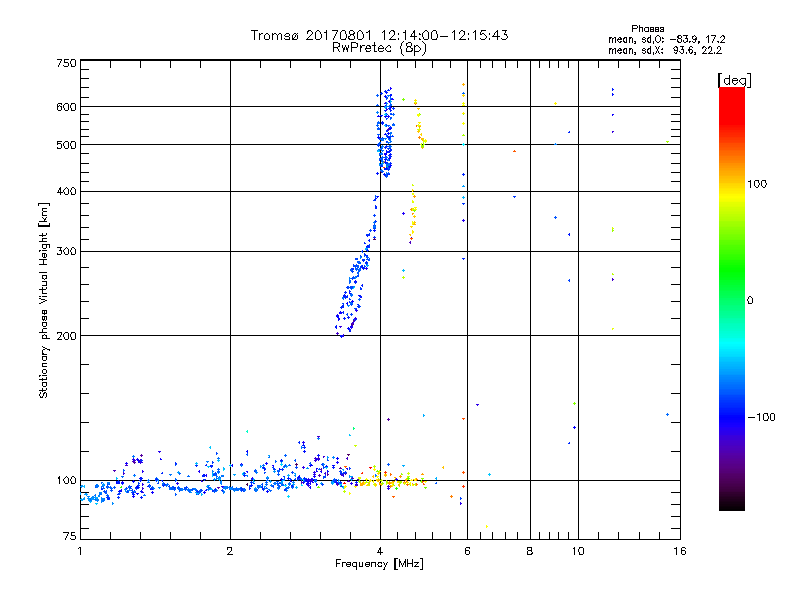The image size is (800, 600).
Task: Click the dense blue cluster between 400 and 600 km
Action: (x=386, y=133)
